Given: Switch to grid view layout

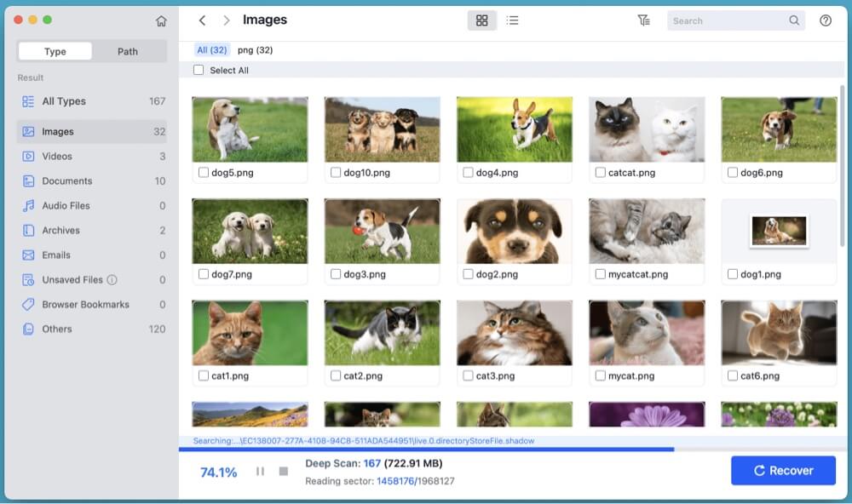Looking at the screenshot, I should (481, 20).
